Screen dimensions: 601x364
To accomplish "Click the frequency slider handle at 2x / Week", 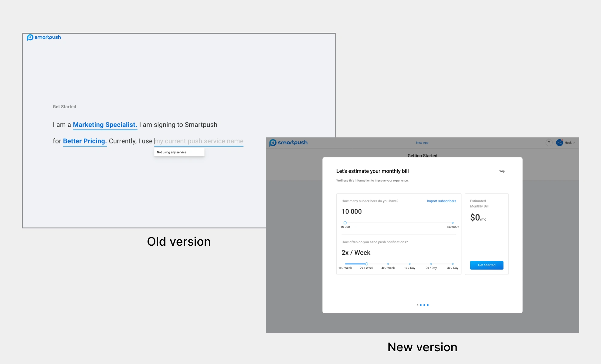I will tap(366, 264).
